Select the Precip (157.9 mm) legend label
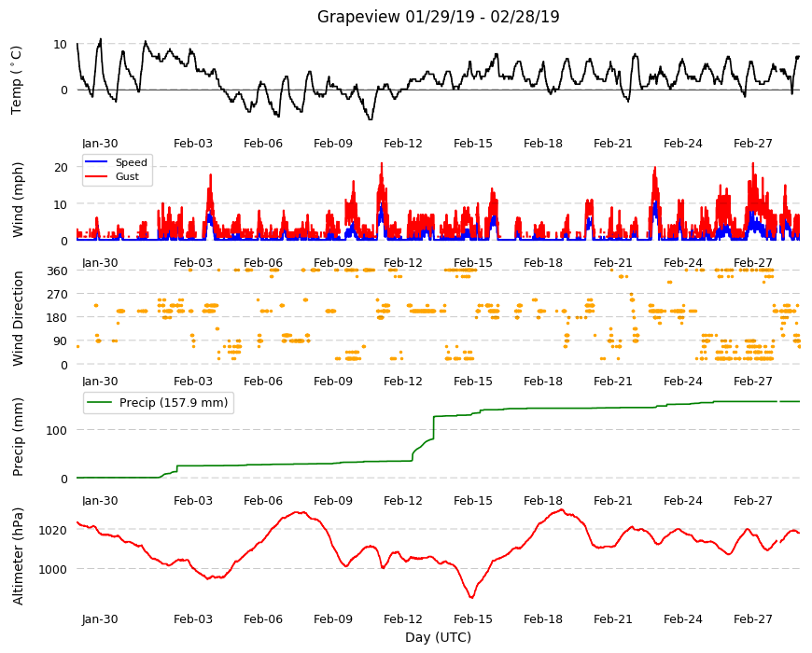 tap(174, 403)
